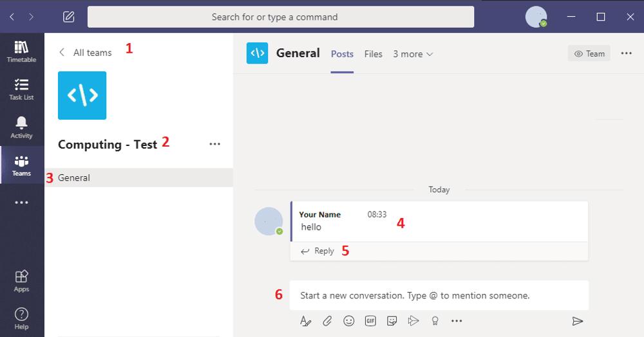The height and width of the screenshot is (337, 644).
Task: Expand more apps ellipsis in left sidebar
Action: tap(21, 203)
